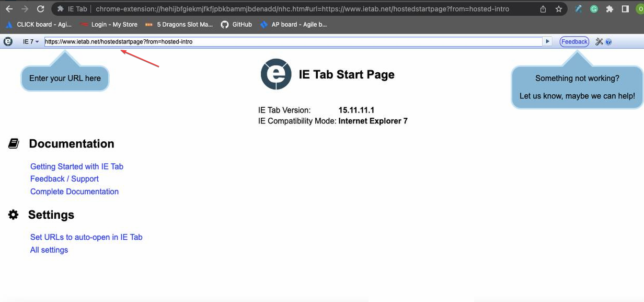The height and width of the screenshot is (302, 644).
Task: Click the Documentation book icon
Action: tap(14, 143)
